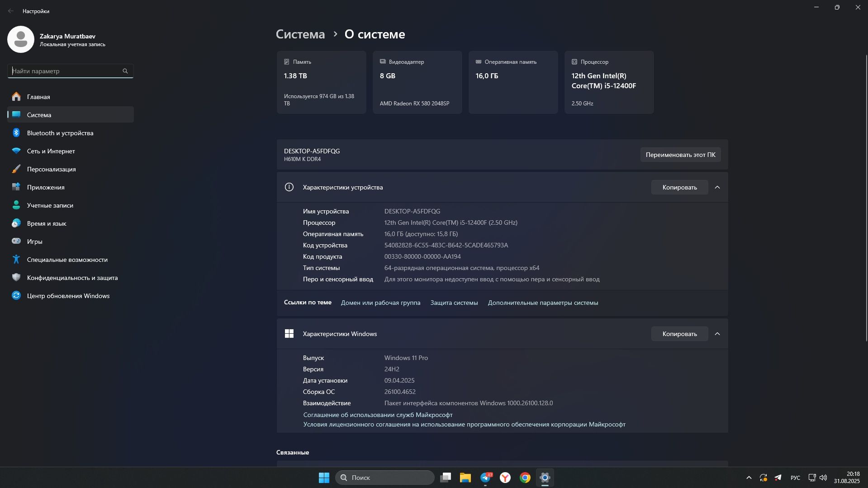Open Microsoft software license terms link
Viewport: 868px width, 488px height.
[x=464, y=424]
